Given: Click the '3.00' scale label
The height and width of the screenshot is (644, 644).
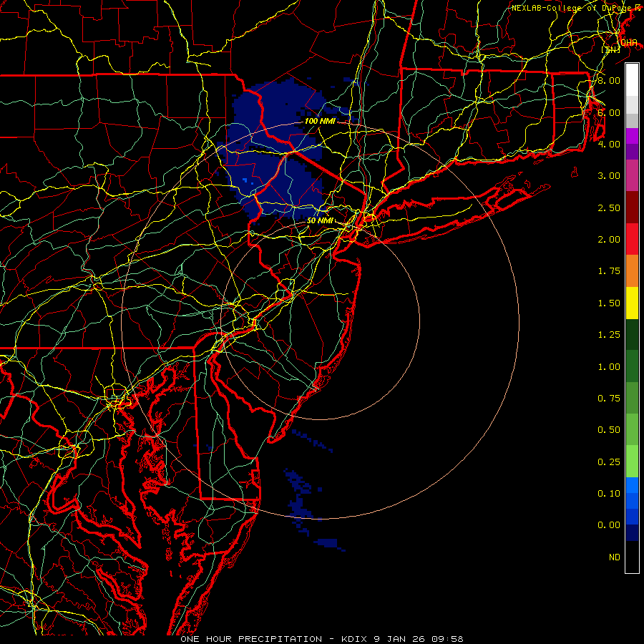Looking at the screenshot, I should pyautogui.click(x=609, y=176).
